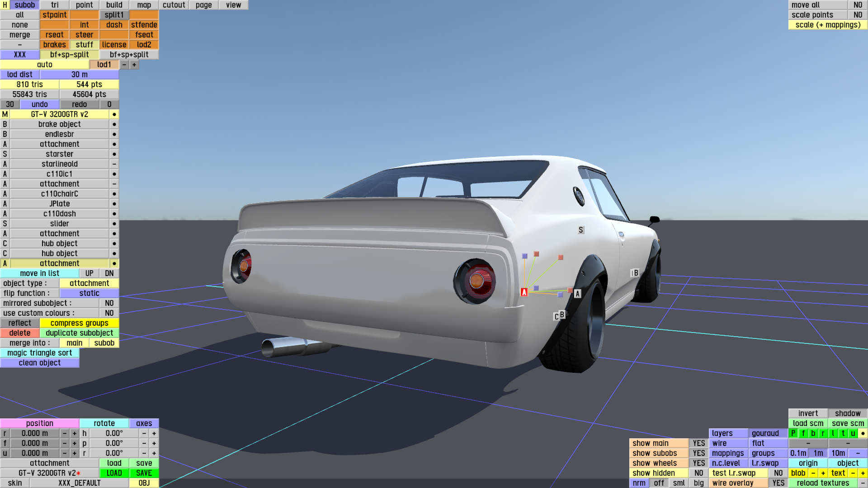Switch to the cutout tab
The image size is (868, 488).
(x=174, y=5)
